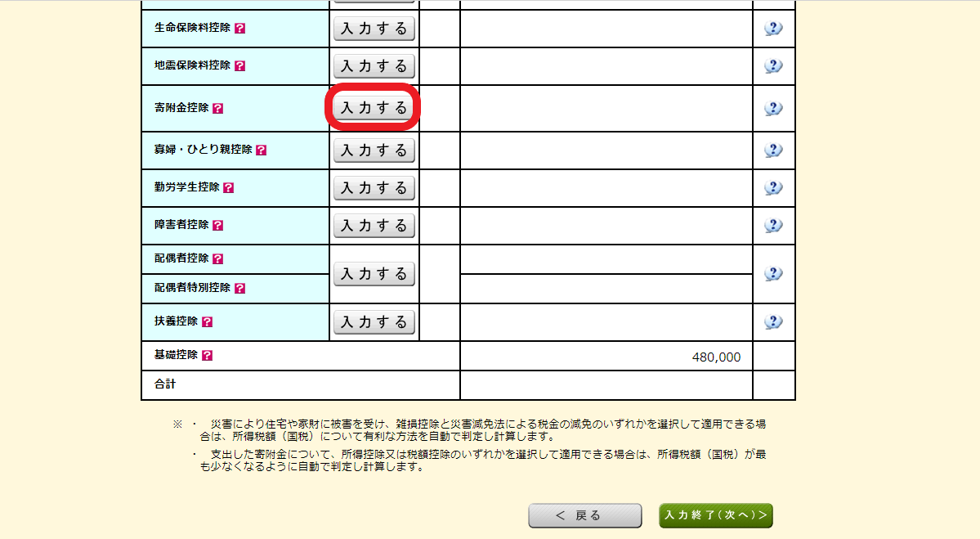Select the 配偶者特別控除 label text
Viewport: 980px width, 539px height.
[193, 288]
